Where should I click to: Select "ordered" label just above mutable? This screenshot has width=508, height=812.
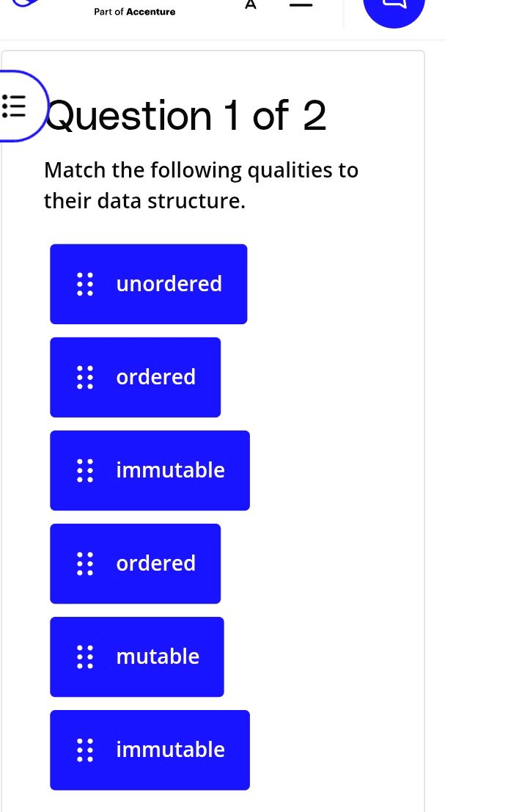click(x=156, y=563)
